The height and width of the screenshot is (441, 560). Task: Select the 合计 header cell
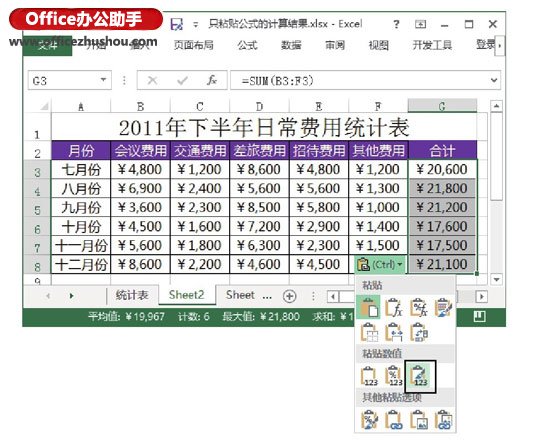(x=442, y=150)
